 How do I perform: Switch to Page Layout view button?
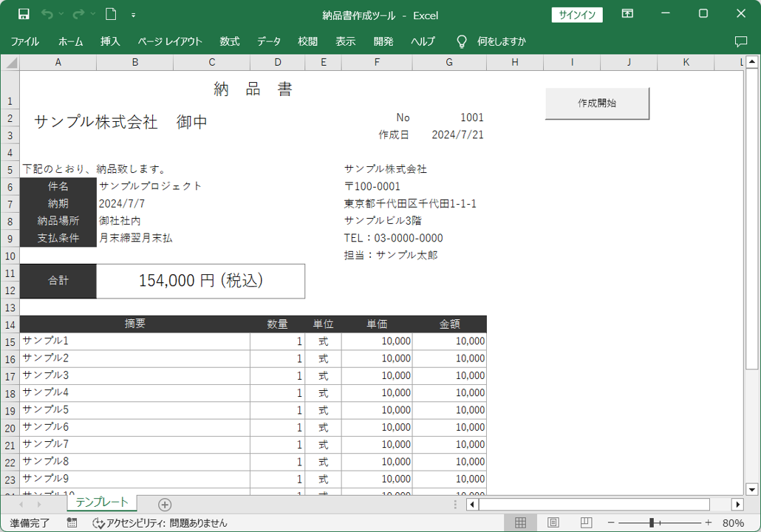[553, 522]
